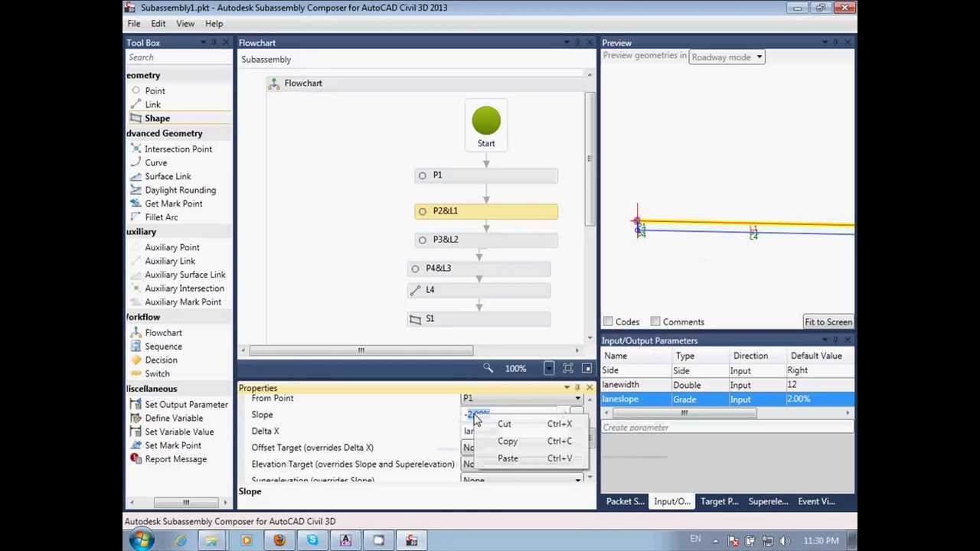Select the Surface Link tool
Screen dimensions: 980x551
pos(168,177)
